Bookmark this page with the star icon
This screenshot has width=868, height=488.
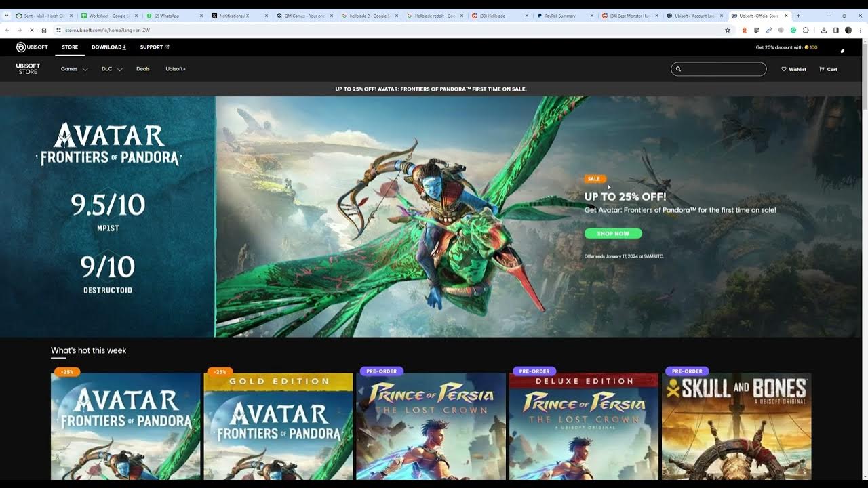(x=728, y=30)
